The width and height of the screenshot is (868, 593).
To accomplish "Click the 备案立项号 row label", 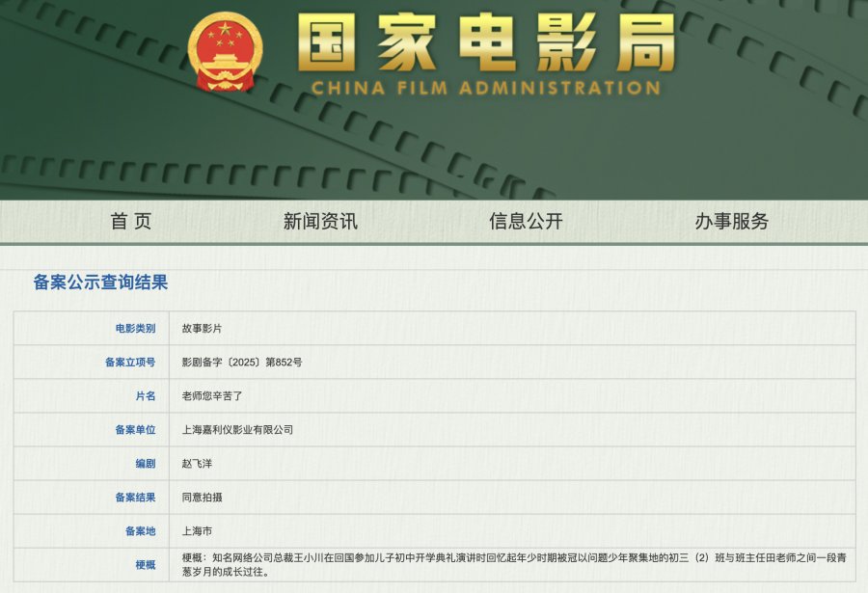I will click(130, 363).
